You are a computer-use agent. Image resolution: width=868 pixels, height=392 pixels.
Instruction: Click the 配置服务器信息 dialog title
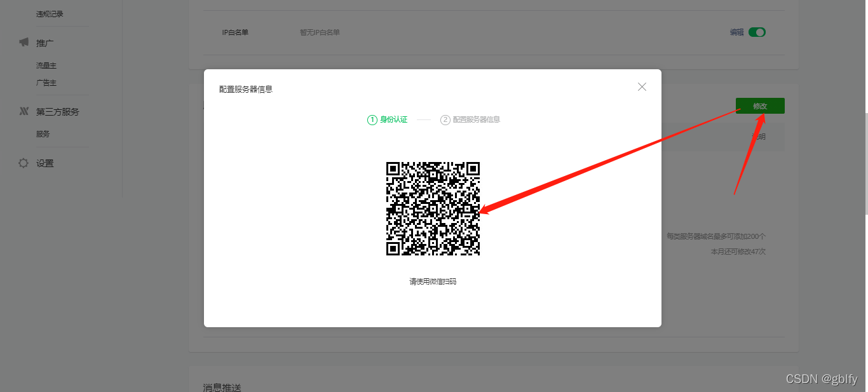246,90
